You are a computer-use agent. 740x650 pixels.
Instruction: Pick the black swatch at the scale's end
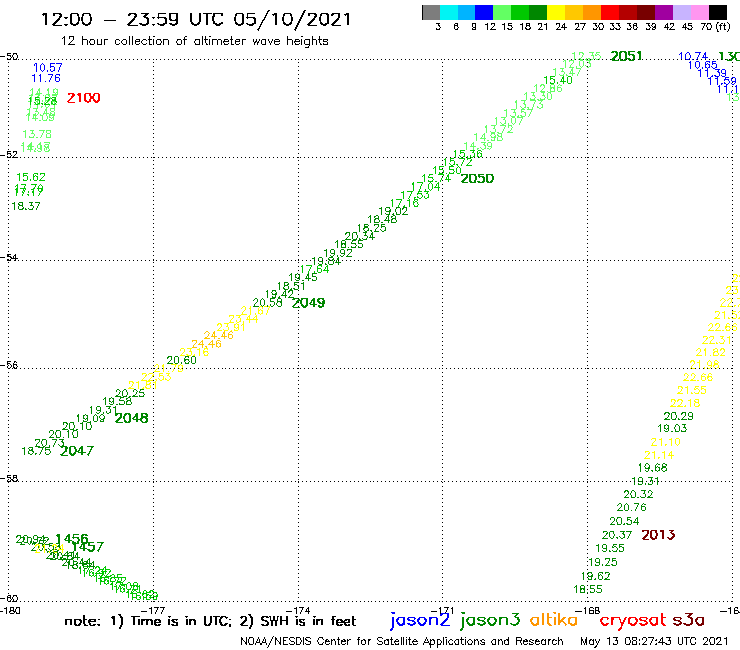[717, 12]
